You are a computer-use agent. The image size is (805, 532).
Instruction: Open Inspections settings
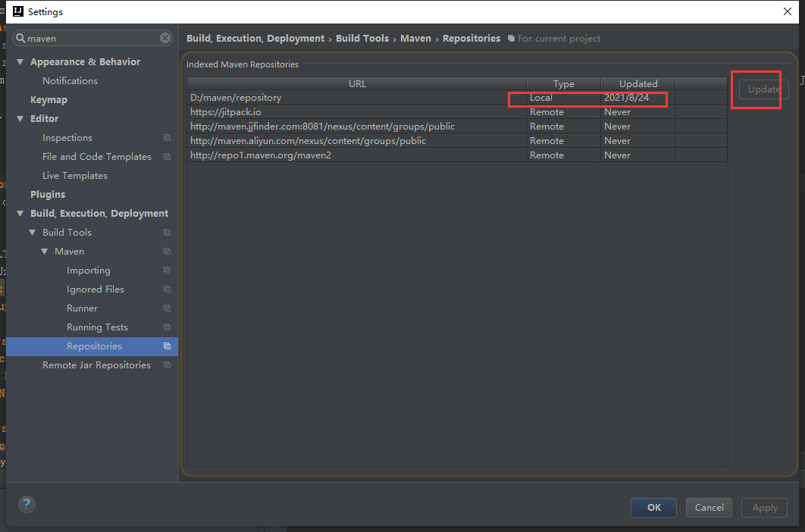point(67,138)
